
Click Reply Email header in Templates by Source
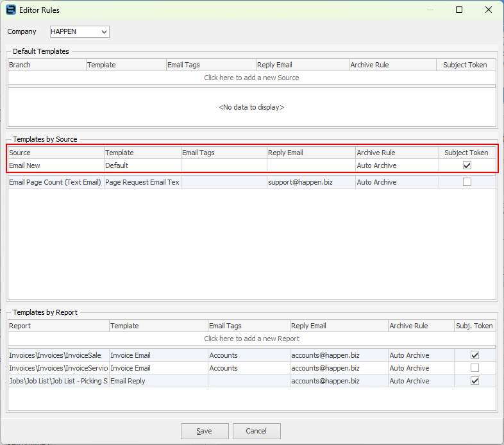311,153
